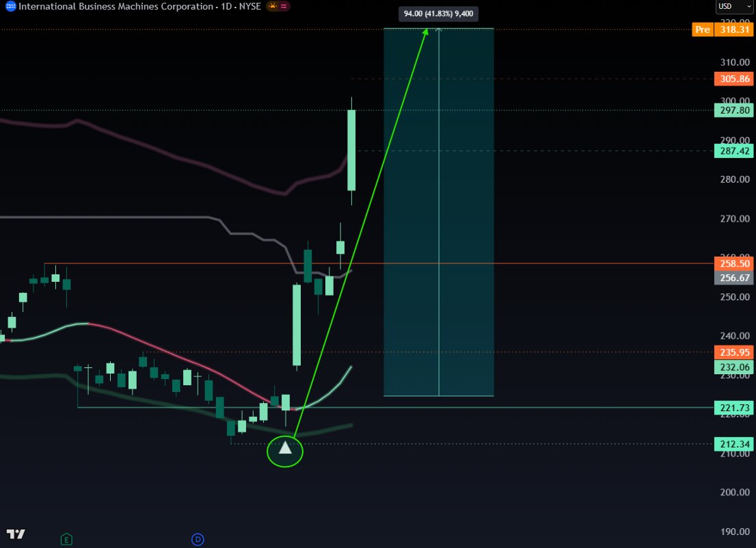Click the pink data-delay wave icon
Image resolution: width=756 pixels, height=548 pixels.
coord(284,6)
